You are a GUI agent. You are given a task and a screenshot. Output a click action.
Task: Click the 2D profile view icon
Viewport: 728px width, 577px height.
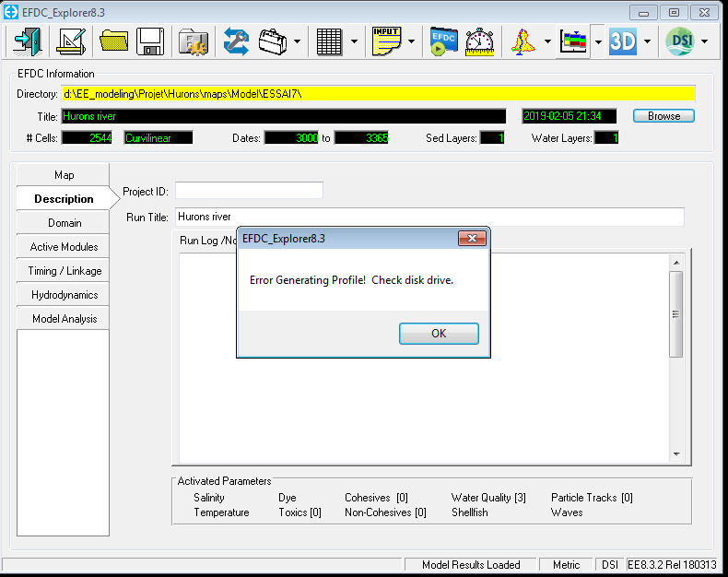pyautogui.click(x=573, y=41)
